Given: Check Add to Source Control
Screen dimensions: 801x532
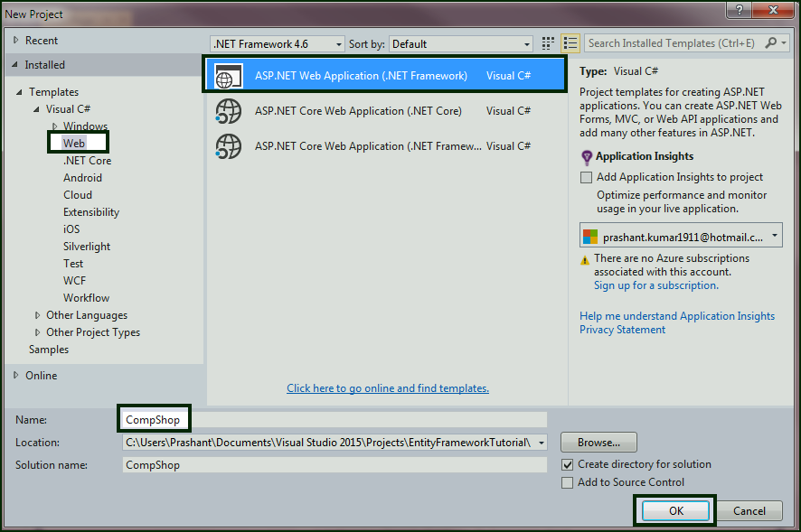Looking at the screenshot, I should coord(567,482).
